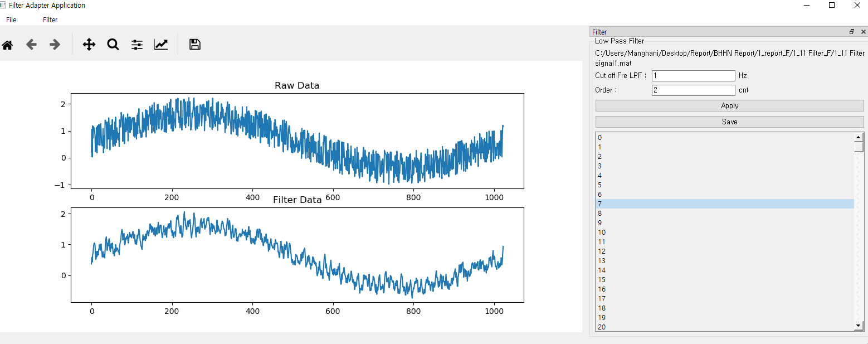868x344 pixels.
Task: Select list row 20
Action: pyautogui.click(x=725, y=327)
